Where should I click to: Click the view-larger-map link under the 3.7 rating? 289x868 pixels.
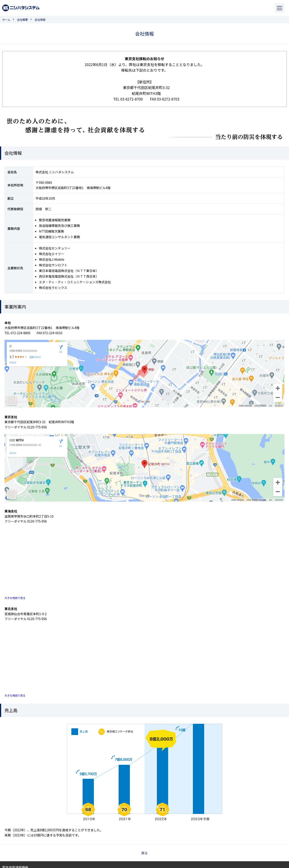[x=13, y=363]
